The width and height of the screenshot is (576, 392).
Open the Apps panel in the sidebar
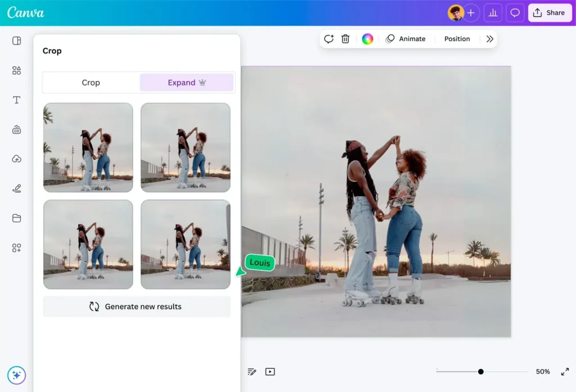tap(16, 247)
